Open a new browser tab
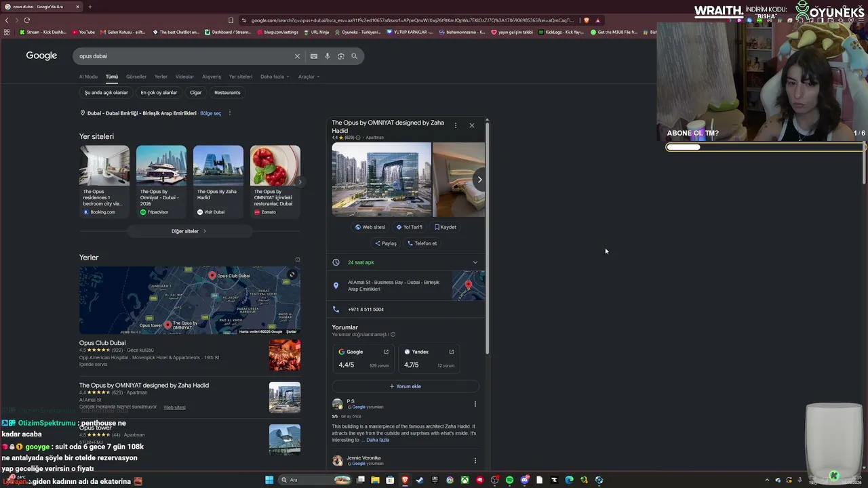 (90, 7)
